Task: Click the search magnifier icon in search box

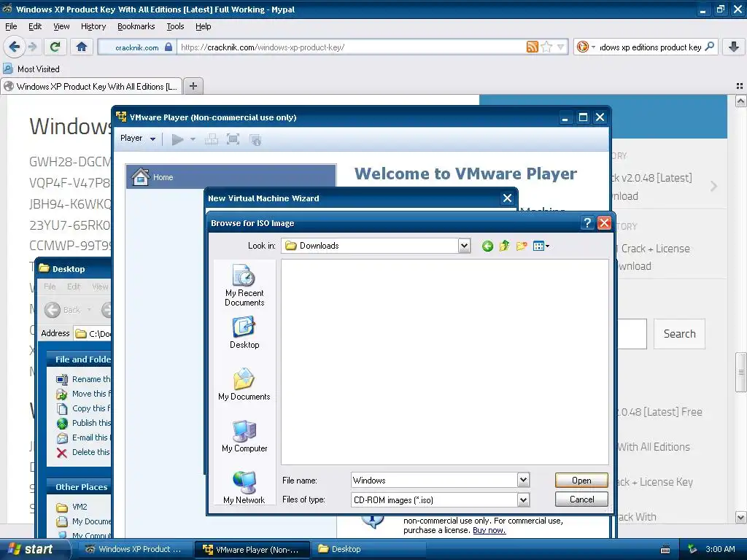Action: click(710, 47)
